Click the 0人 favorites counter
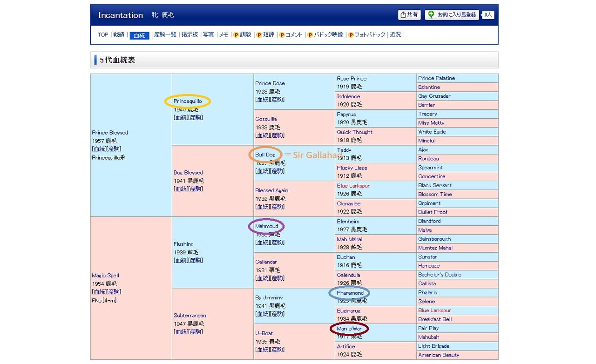Image resolution: width=596 pixels, height=364 pixels. pyautogui.click(x=488, y=15)
